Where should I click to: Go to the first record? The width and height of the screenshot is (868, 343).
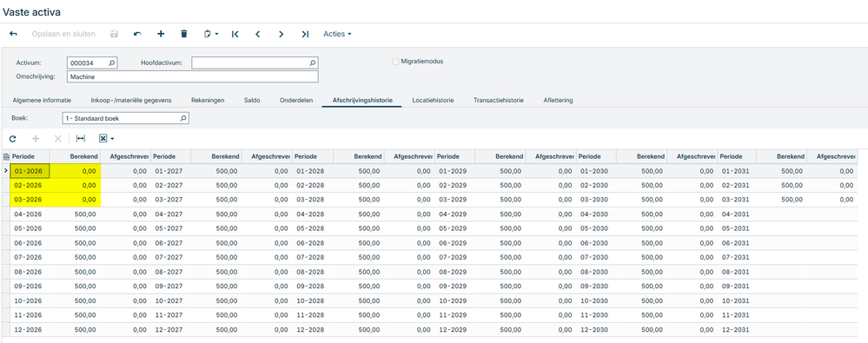(x=235, y=35)
